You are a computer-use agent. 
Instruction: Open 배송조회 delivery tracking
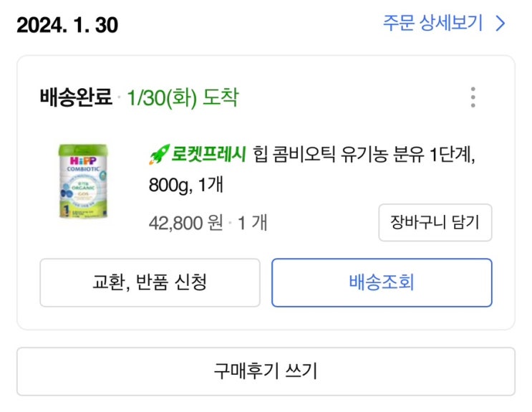tap(382, 282)
